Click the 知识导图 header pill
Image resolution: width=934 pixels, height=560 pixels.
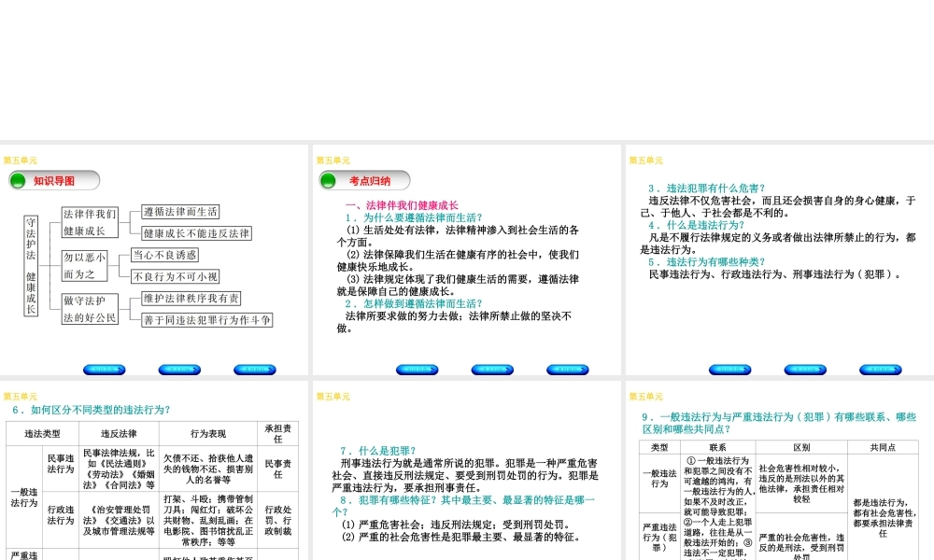(x=54, y=180)
